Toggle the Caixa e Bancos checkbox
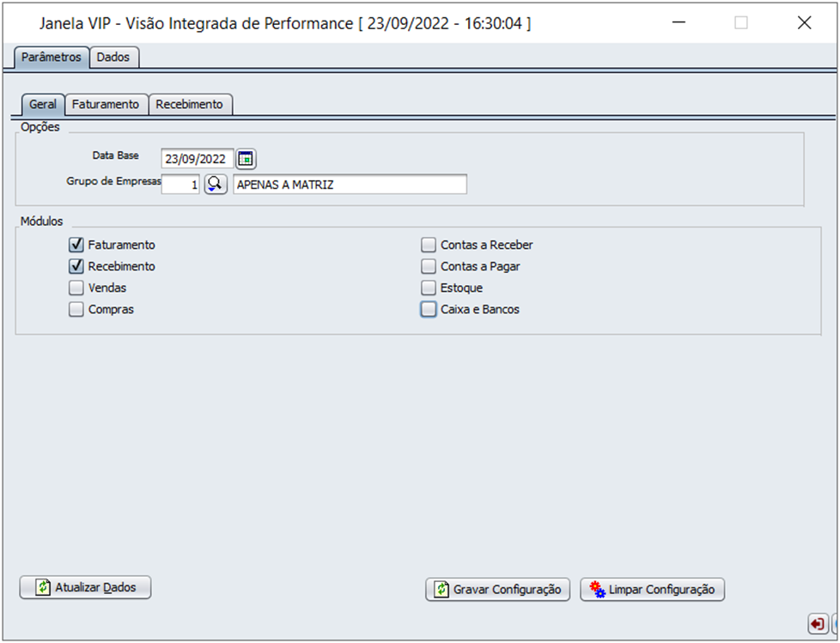This screenshot has width=840, height=643. (429, 309)
